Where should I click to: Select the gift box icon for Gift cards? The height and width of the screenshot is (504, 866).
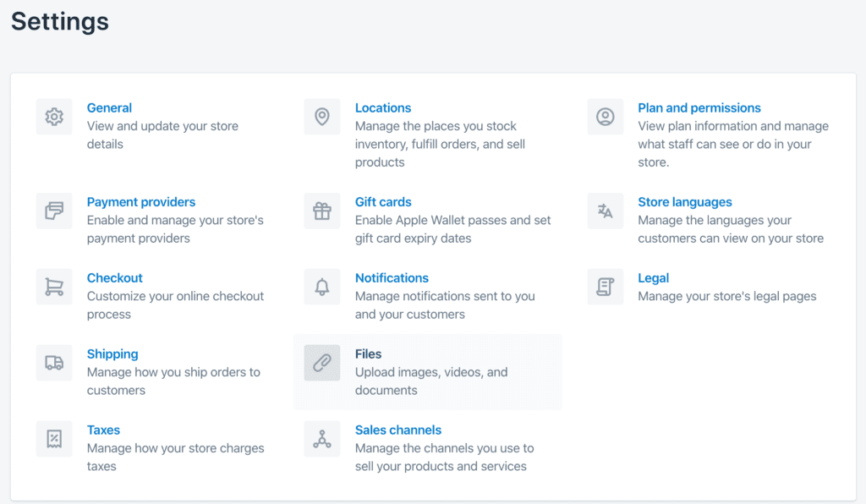(322, 211)
